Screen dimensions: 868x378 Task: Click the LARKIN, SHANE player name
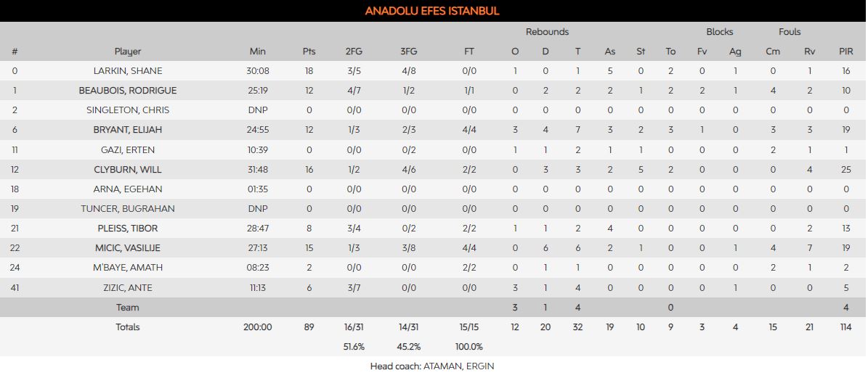(x=128, y=71)
